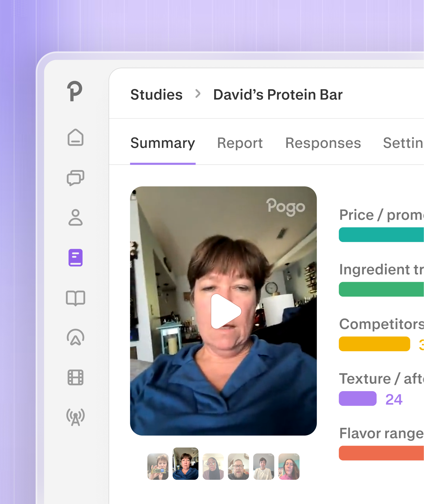Click the Competitors theme label
The image size is (424, 504).
pos(382,324)
